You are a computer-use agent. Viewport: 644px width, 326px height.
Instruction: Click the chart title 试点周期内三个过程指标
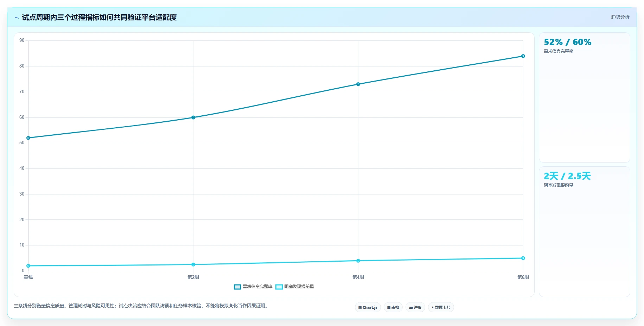point(99,17)
